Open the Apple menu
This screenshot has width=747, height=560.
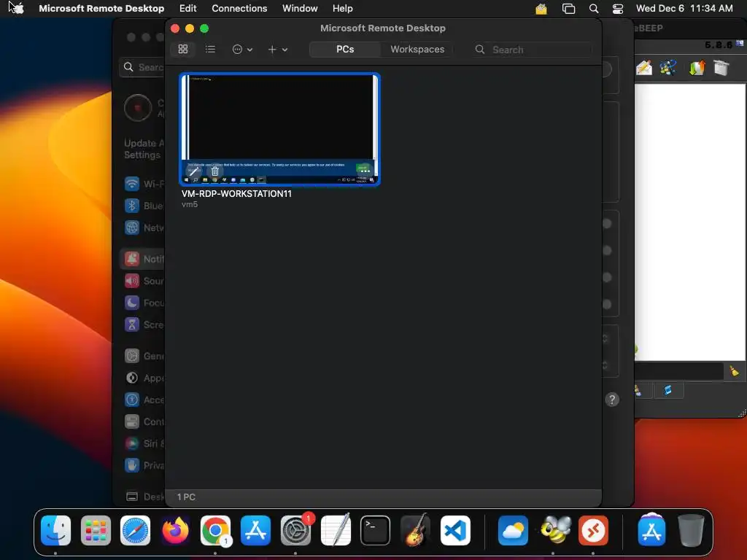pyautogui.click(x=18, y=8)
